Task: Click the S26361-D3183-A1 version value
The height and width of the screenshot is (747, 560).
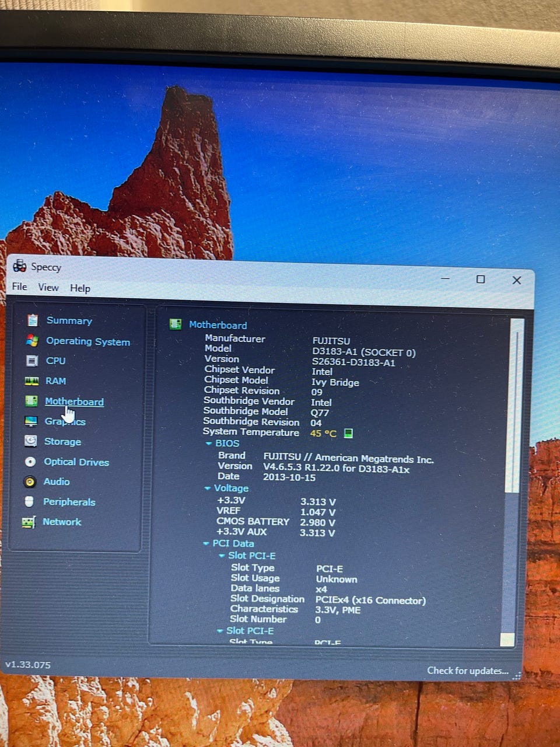Action: 353,362
